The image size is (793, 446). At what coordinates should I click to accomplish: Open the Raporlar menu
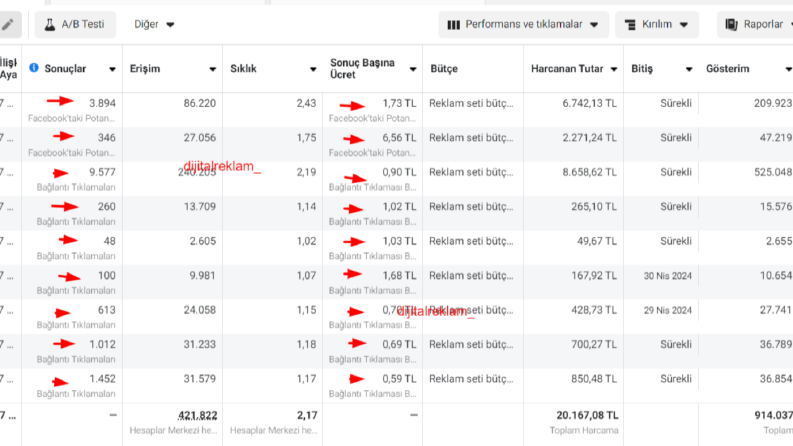[x=757, y=24]
